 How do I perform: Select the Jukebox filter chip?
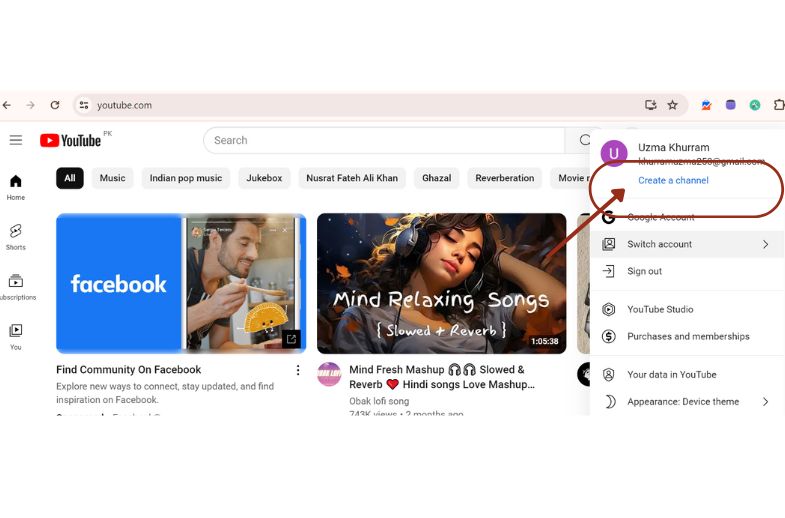(264, 178)
